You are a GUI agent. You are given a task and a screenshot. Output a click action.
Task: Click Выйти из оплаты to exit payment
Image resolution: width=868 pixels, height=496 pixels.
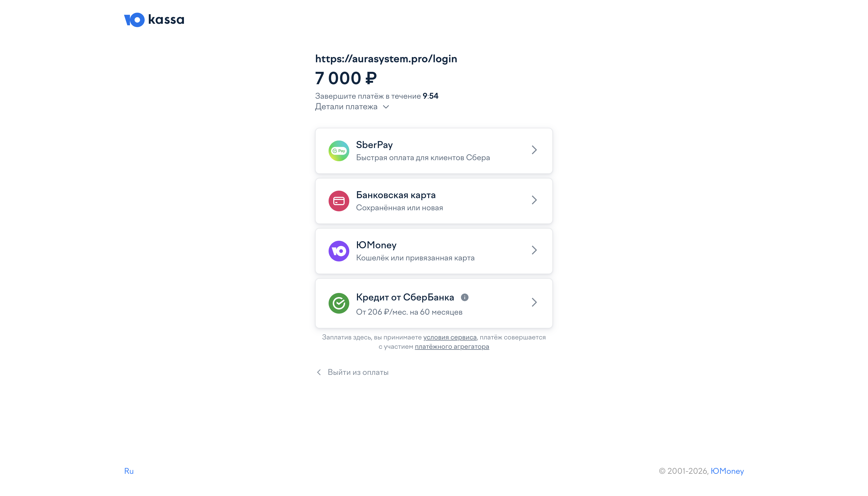click(x=358, y=372)
